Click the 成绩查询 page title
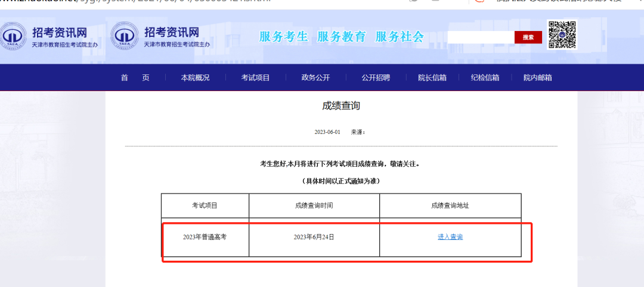Viewport: 644px width, 287px height. [x=341, y=106]
